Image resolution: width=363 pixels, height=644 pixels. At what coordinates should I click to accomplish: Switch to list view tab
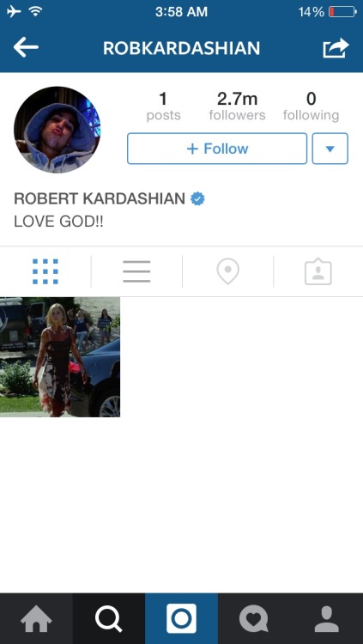(x=136, y=271)
